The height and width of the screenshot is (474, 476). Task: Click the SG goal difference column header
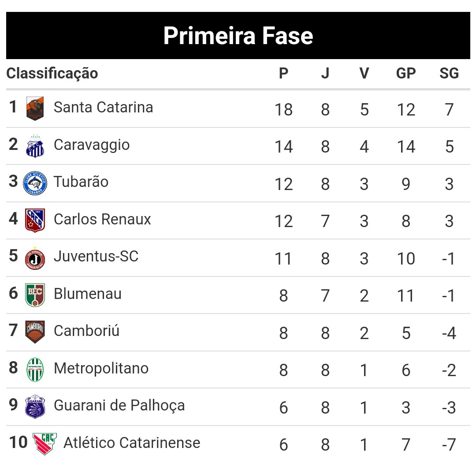(449, 73)
